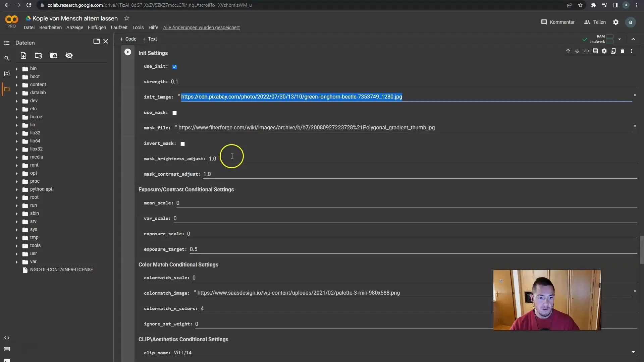Toggle the use_init checkbox on
This screenshot has height=362, width=644.
175,66
